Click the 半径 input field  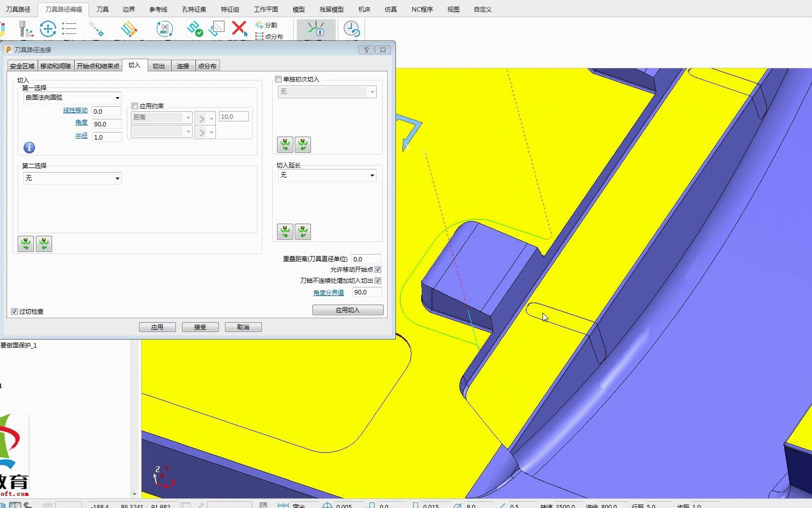point(107,137)
